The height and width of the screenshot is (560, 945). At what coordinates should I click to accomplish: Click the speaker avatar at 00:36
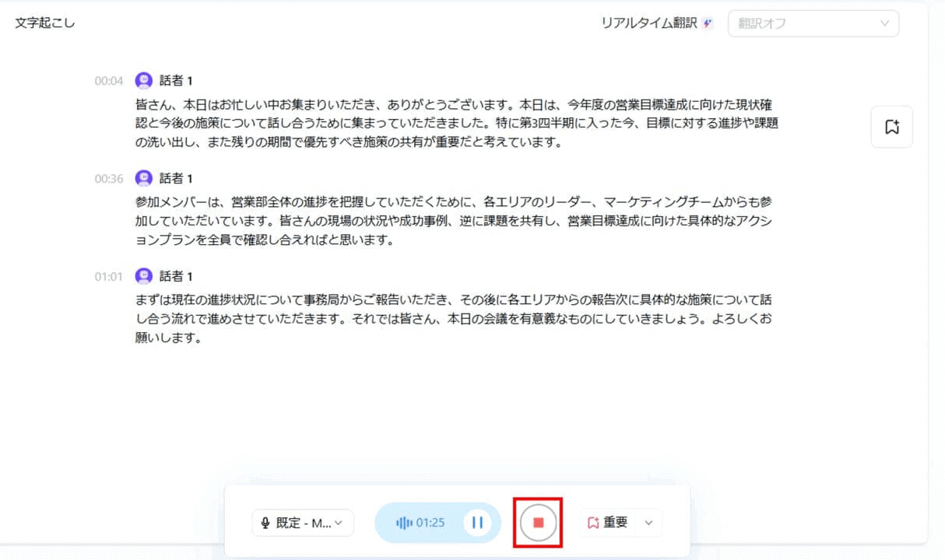pos(144,178)
